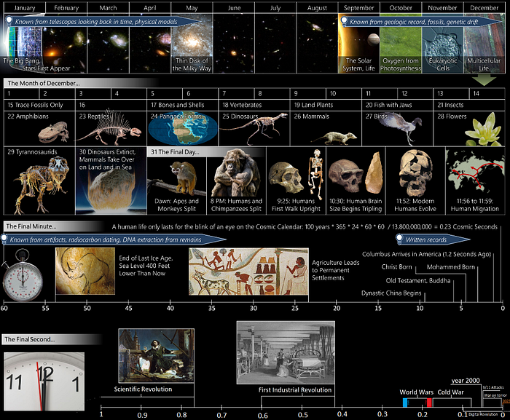Click 'The Month of December...' heading

tap(44, 83)
